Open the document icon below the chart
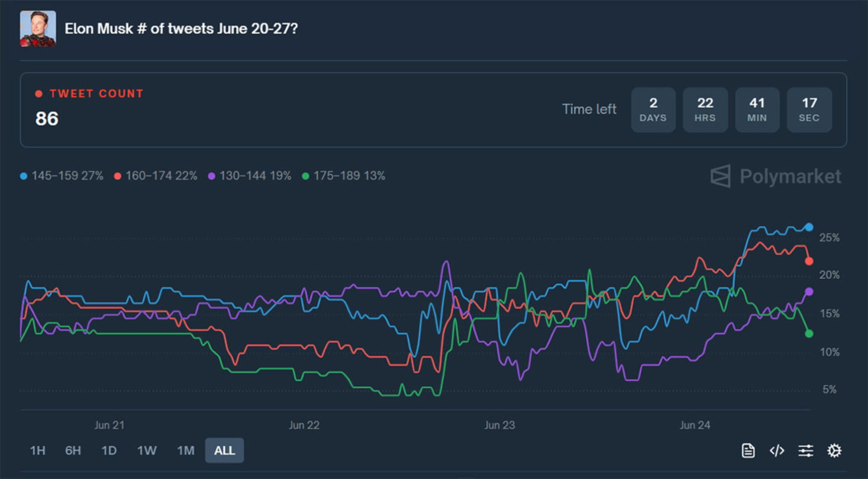 tap(748, 451)
